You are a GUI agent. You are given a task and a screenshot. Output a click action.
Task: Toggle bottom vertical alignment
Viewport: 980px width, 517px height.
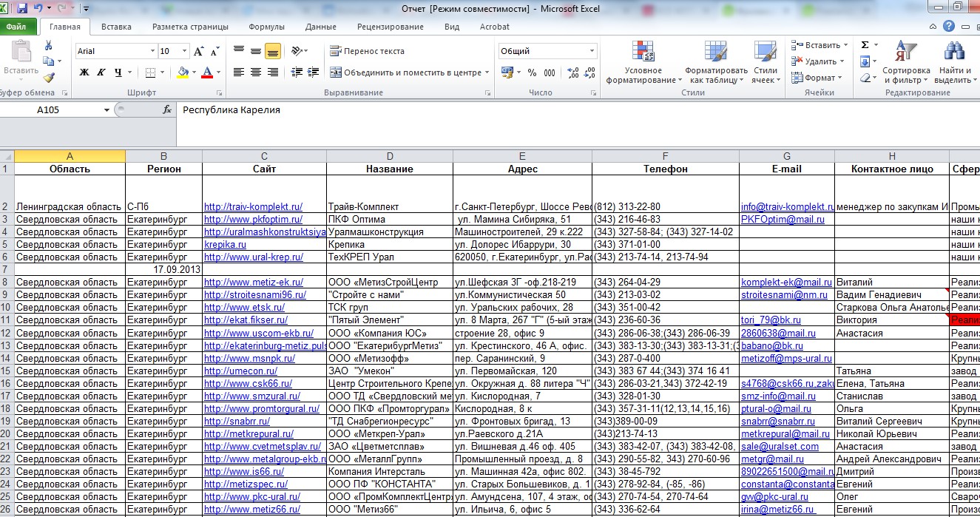tap(272, 51)
